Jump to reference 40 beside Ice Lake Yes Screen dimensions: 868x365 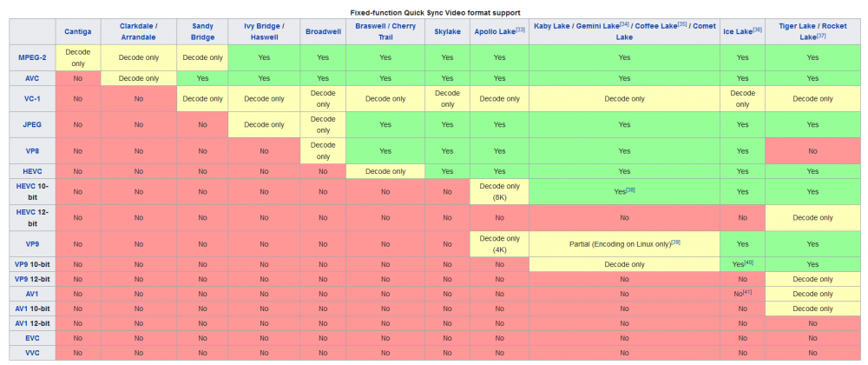click(749, 262)
